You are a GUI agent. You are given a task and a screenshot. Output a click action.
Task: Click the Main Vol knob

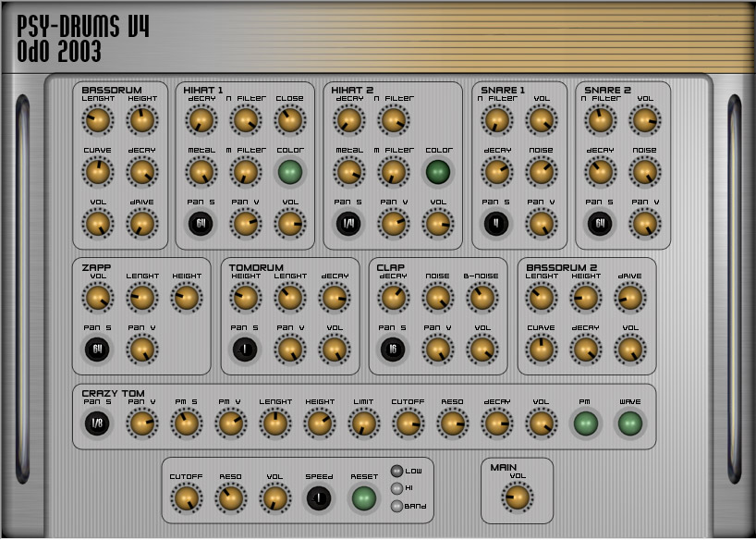(x=518, y=497)
